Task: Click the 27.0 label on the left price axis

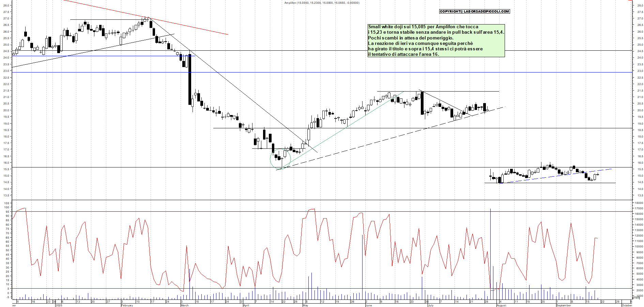Action: click(6, 18)
